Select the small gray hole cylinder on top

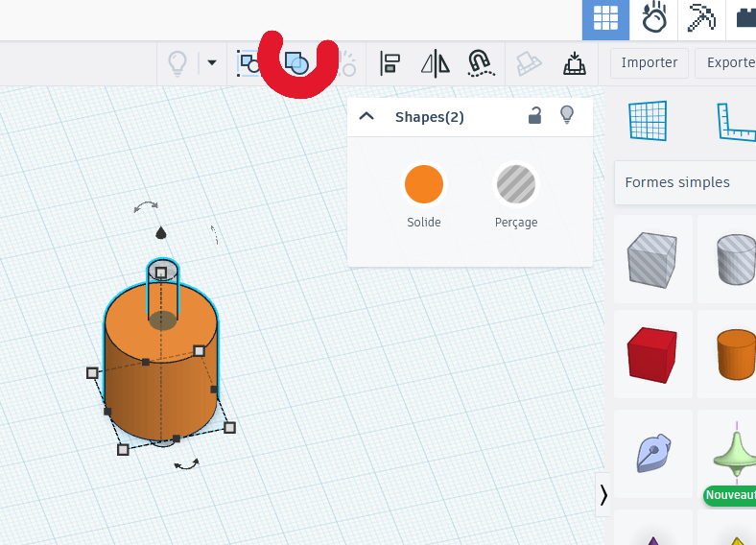(163, 291)
